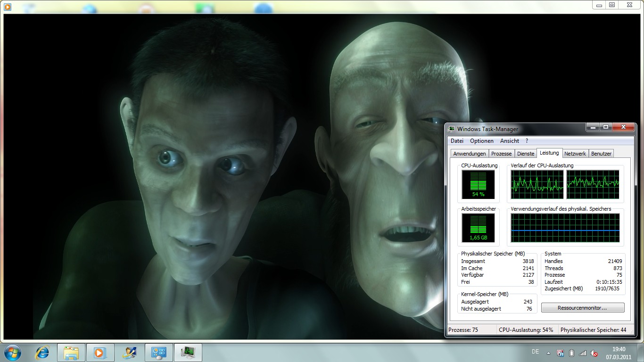The width and height of the screenshot is (644, 362).
Task: Switch to the Benutzer tab
Action: coord(601,154)
